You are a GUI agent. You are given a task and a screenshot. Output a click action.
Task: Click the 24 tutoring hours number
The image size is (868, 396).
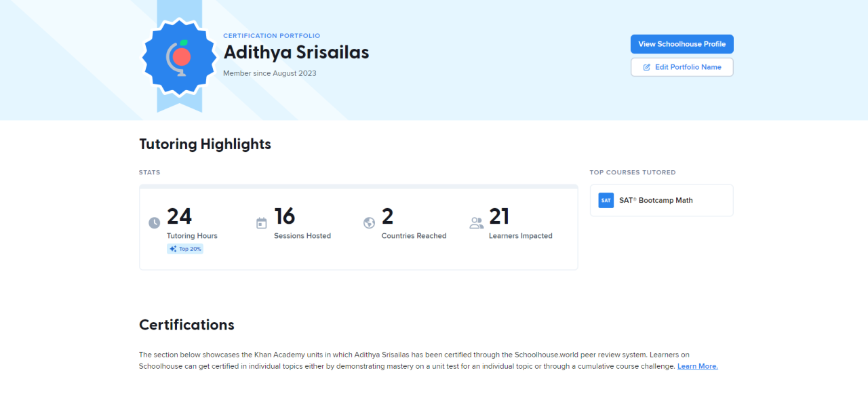pos(179,216)
